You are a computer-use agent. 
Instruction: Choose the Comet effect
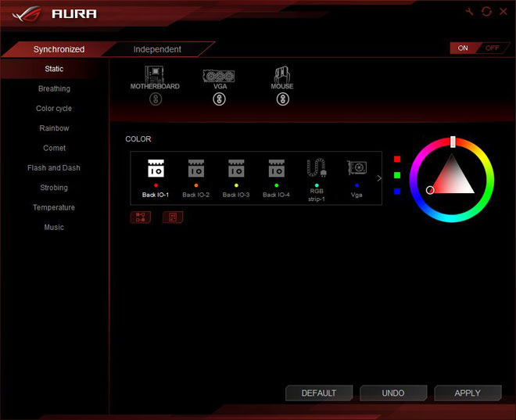click(54, 148)
